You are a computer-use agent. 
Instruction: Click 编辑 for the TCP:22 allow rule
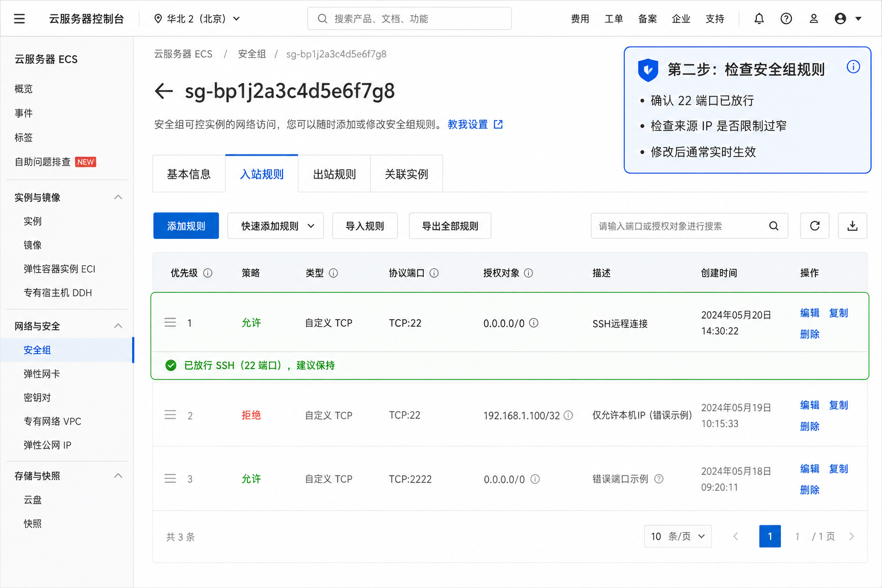tap(810, 313)
